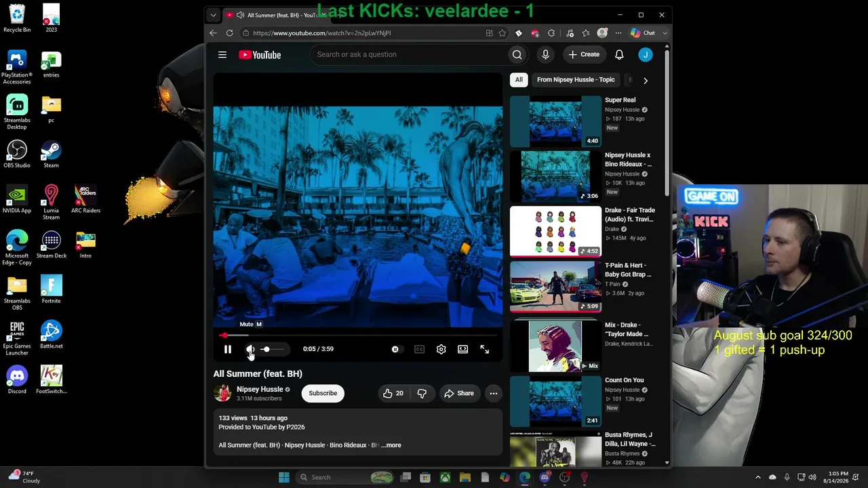Play the T-Pain & Hert Baby Got Brap video
The image size is (868, 488).
tap(555, 287)
